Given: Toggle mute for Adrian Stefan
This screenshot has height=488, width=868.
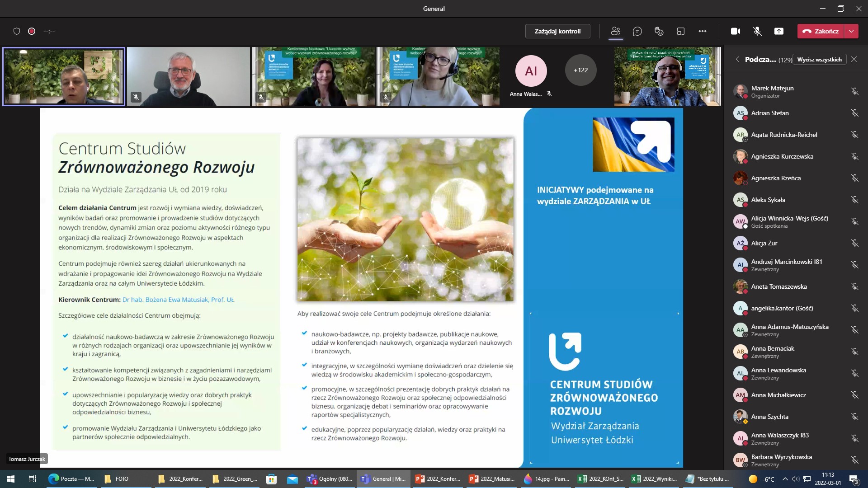Looking at the screenshot, I should (x=855, y=113).
